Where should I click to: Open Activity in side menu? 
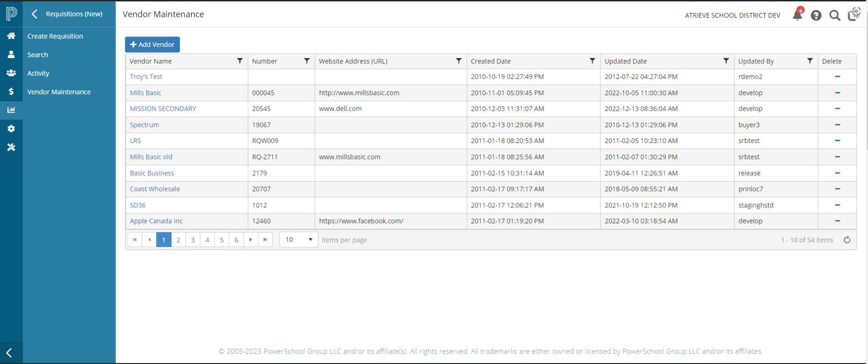pyautogui.click(x=38, y=73)
